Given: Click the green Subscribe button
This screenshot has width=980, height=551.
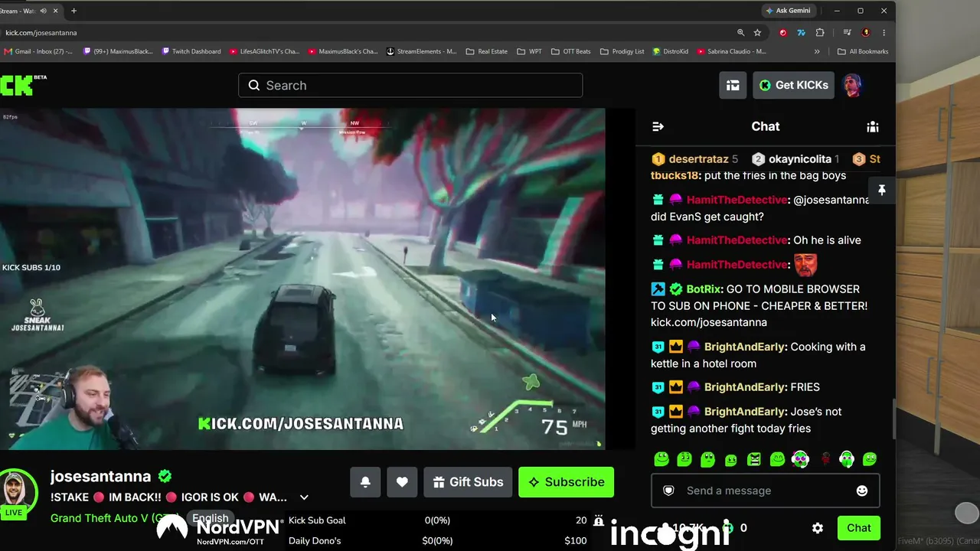Looking at the screenshot, I should click(x=566, y=482).
